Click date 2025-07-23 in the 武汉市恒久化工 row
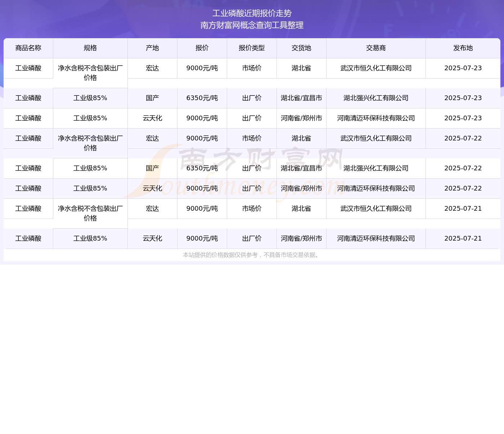Image resolution: width=504 pixels, height=434 pixels. coord(463,68)
